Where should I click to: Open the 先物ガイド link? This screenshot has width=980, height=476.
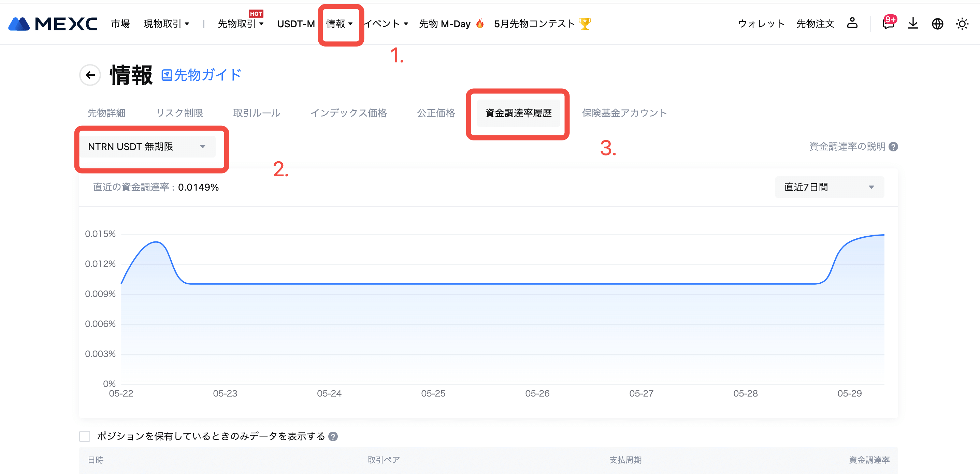pyautogui.click(x=202, y=75)
